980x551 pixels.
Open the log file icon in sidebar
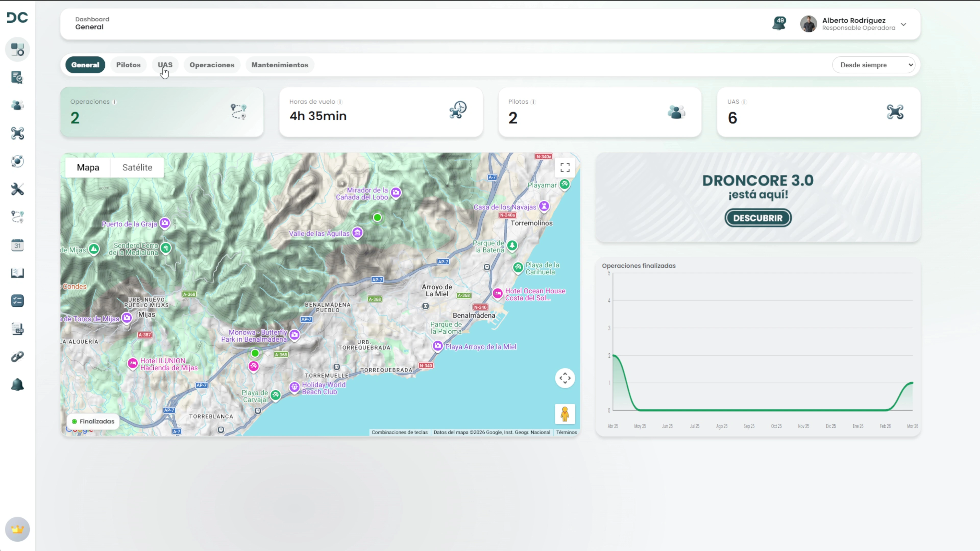coord(18,329)
